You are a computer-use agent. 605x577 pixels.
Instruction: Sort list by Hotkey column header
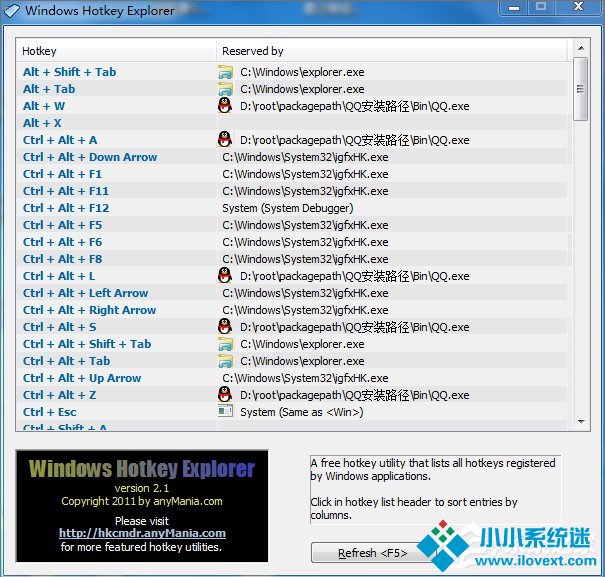pos(116,51)
